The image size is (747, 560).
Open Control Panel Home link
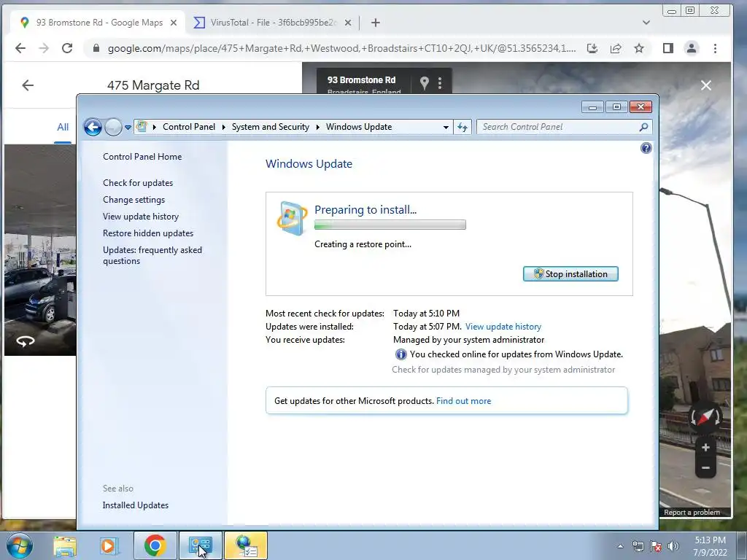142,157
